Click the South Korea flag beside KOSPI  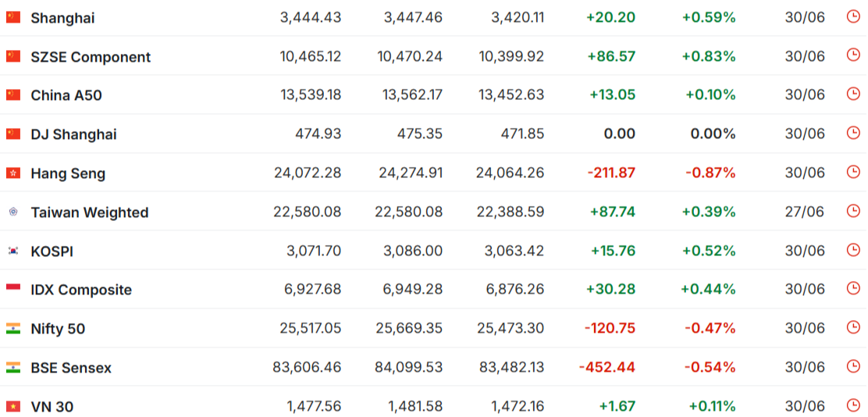[x=13, y=251]
